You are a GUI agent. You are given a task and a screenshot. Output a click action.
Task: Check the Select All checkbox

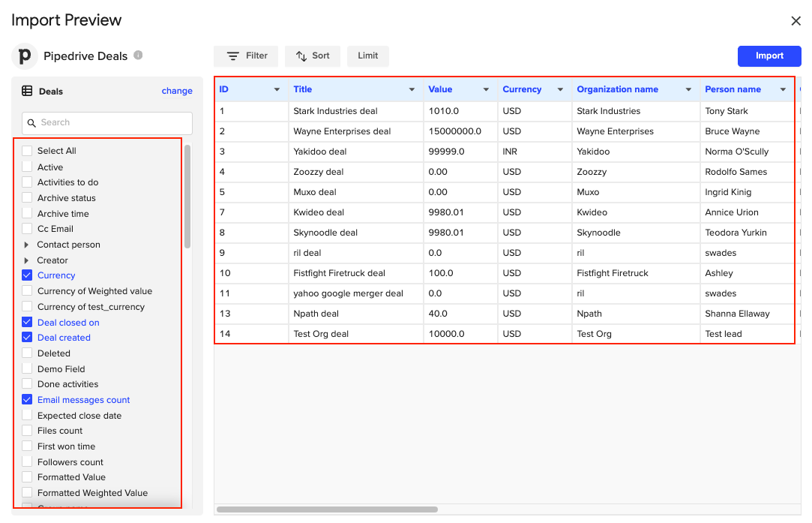click(27, 150)
